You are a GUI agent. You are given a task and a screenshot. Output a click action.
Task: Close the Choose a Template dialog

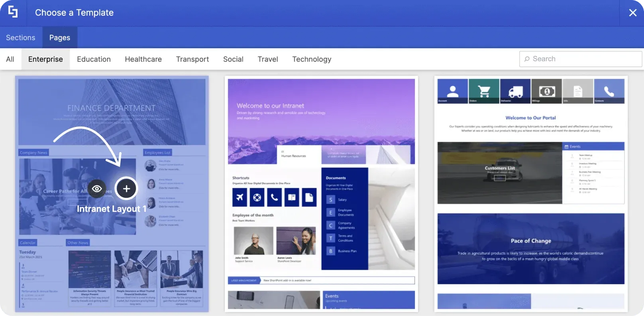click(632, 13)
